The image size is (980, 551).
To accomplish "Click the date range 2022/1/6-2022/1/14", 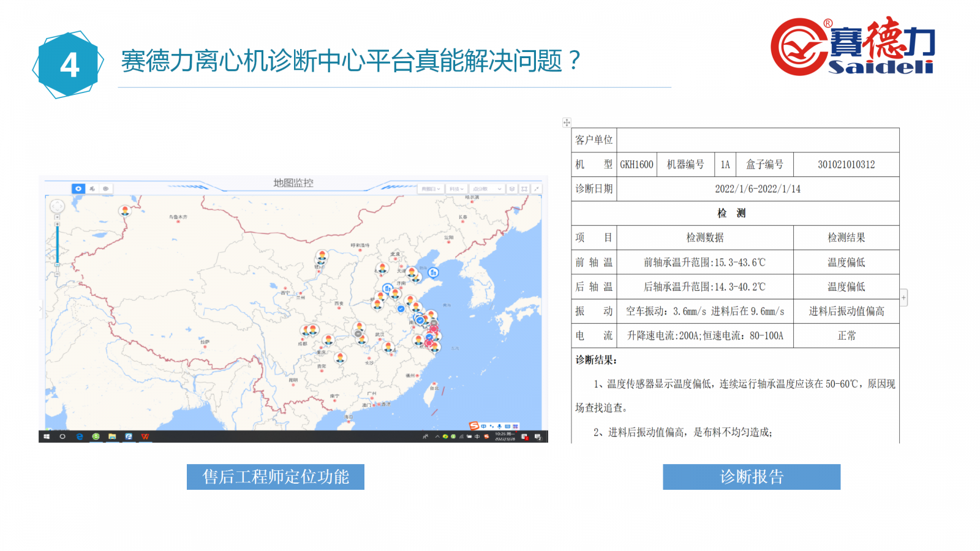I will point(758,189).
